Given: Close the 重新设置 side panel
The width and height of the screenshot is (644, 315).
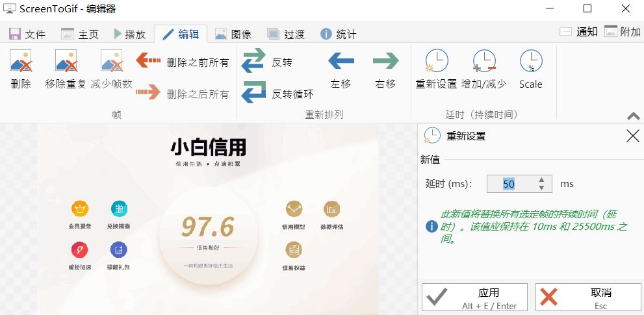Looking at the screenshot, I should [633, 136].
